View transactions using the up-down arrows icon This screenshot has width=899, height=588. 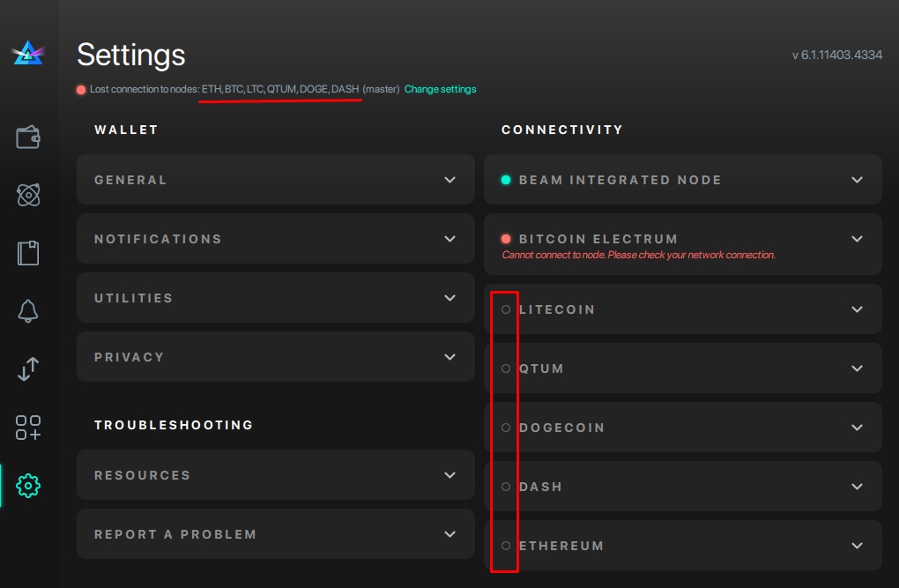tap(27, 369)
